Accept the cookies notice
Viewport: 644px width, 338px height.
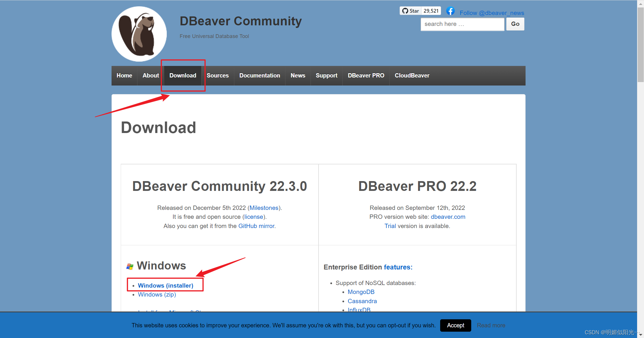pos(455,325)
